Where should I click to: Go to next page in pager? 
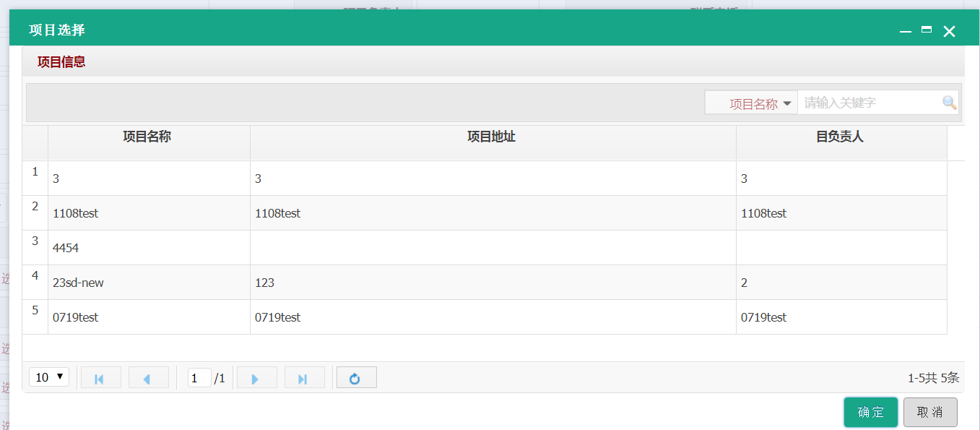256,378
